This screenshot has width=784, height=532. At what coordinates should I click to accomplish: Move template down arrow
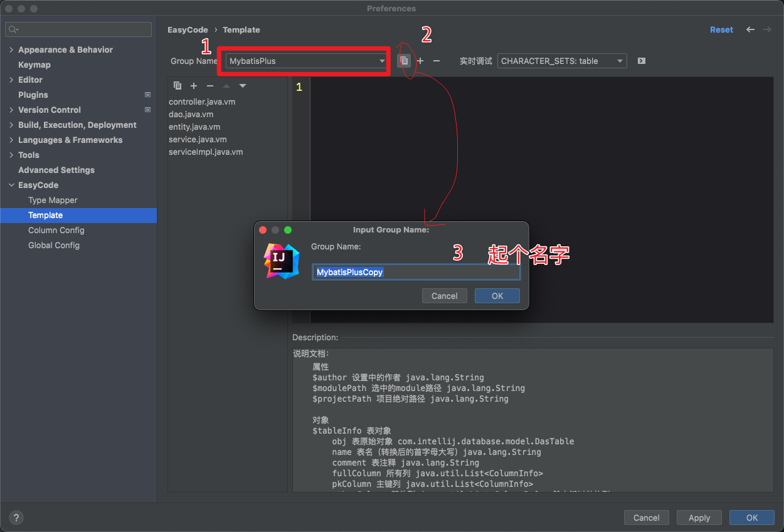pos(243,86)
